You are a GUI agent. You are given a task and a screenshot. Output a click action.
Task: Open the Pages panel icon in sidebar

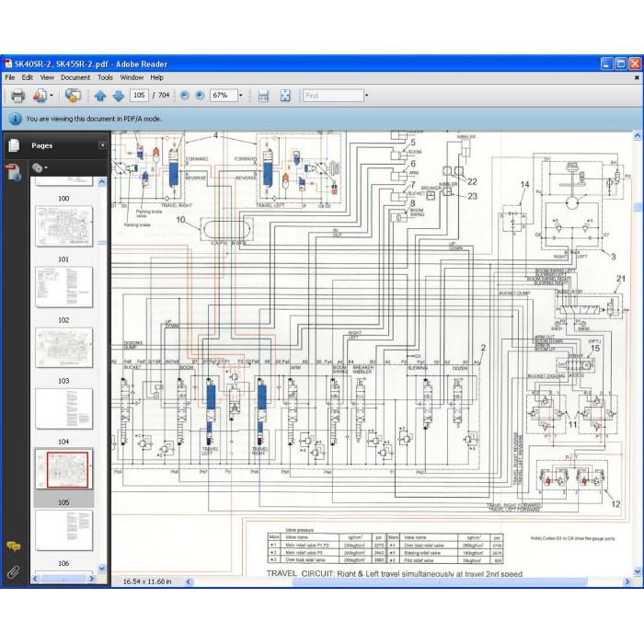(x=14, y=145)
